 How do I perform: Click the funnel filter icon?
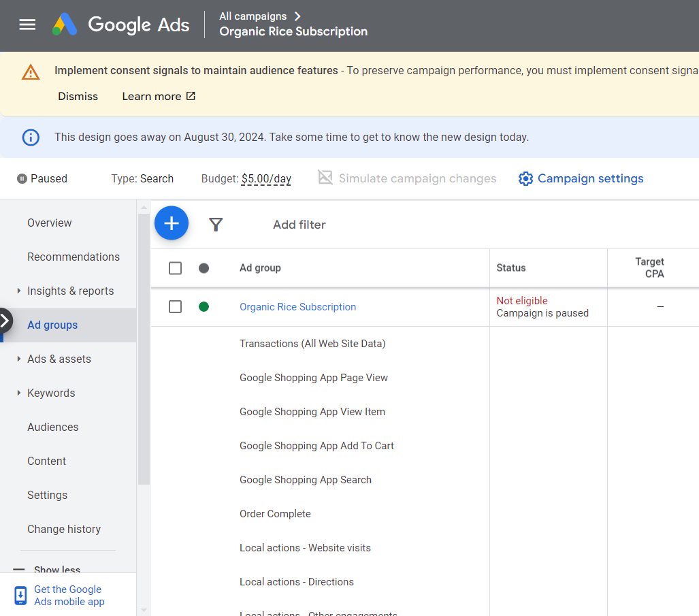216,224
